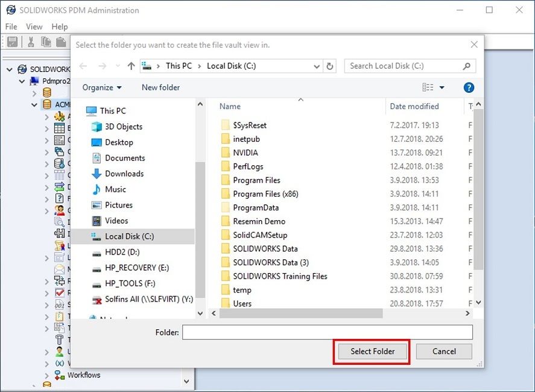Open the Help menu
The image size is (535, 392).
(x=60, y=27)
